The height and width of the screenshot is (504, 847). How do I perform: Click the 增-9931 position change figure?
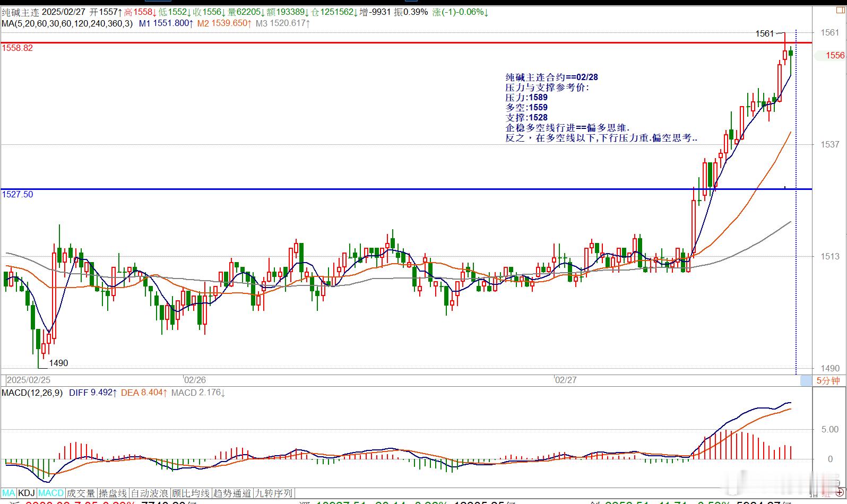point(376,12)
